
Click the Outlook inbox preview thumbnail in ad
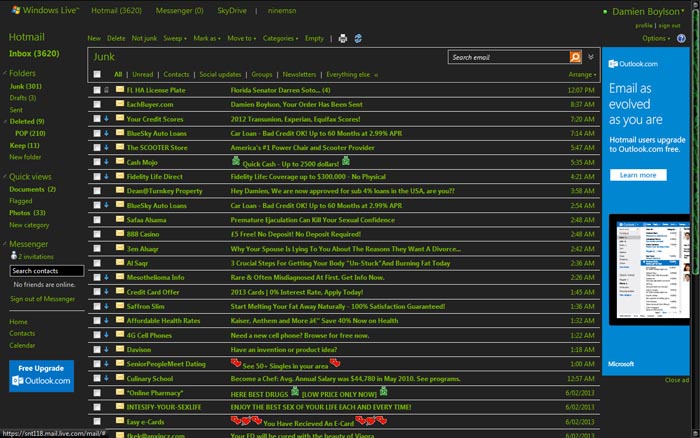[x=649, y=269]
